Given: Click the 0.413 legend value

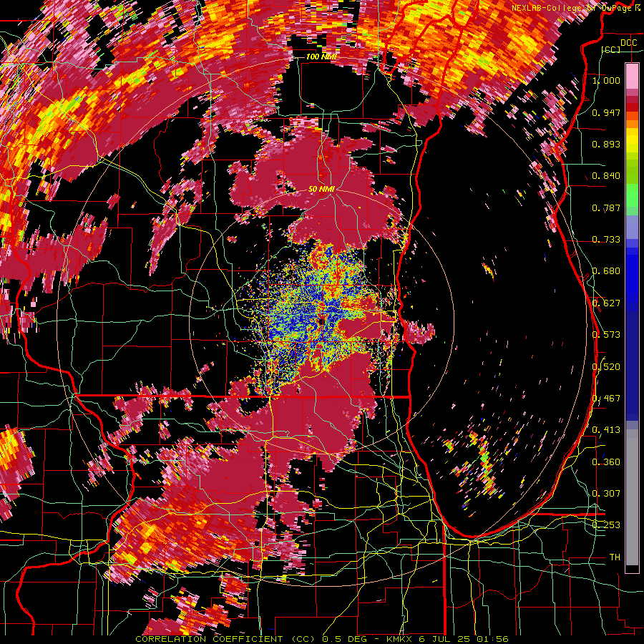Looking at the screenshot, I should (x=606, y=430).
